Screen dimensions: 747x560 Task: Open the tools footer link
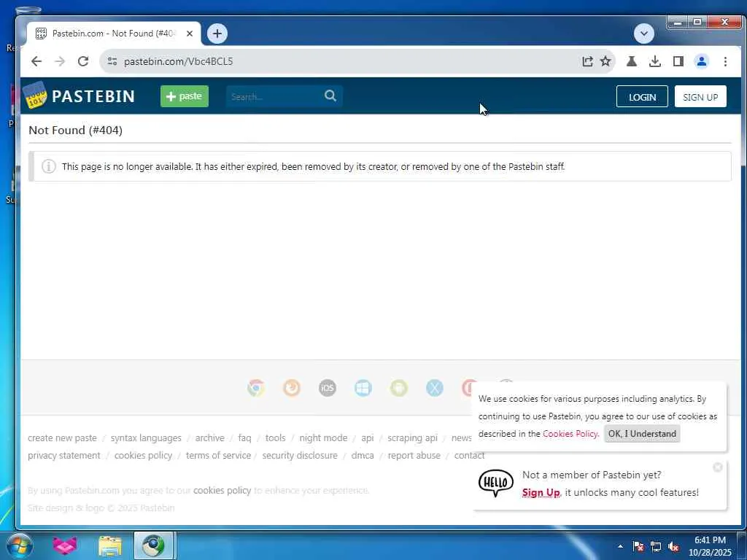(x=275, y=437)
